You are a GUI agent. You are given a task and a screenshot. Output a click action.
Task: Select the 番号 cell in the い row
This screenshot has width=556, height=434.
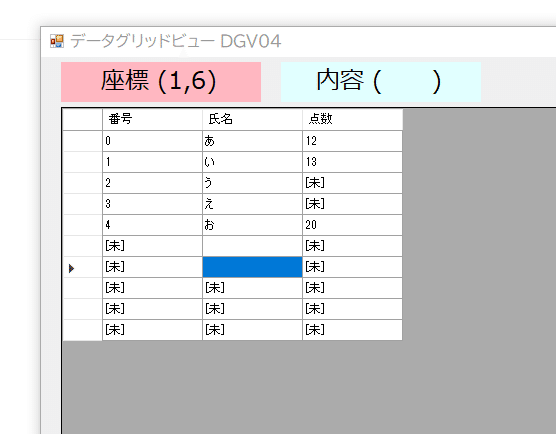click(x=152, y=162)
